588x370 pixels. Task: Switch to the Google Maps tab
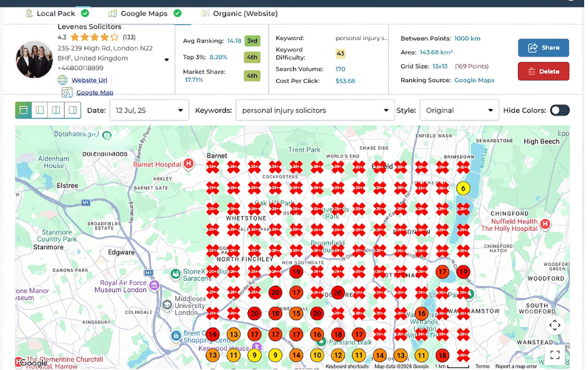coord(144,14)
